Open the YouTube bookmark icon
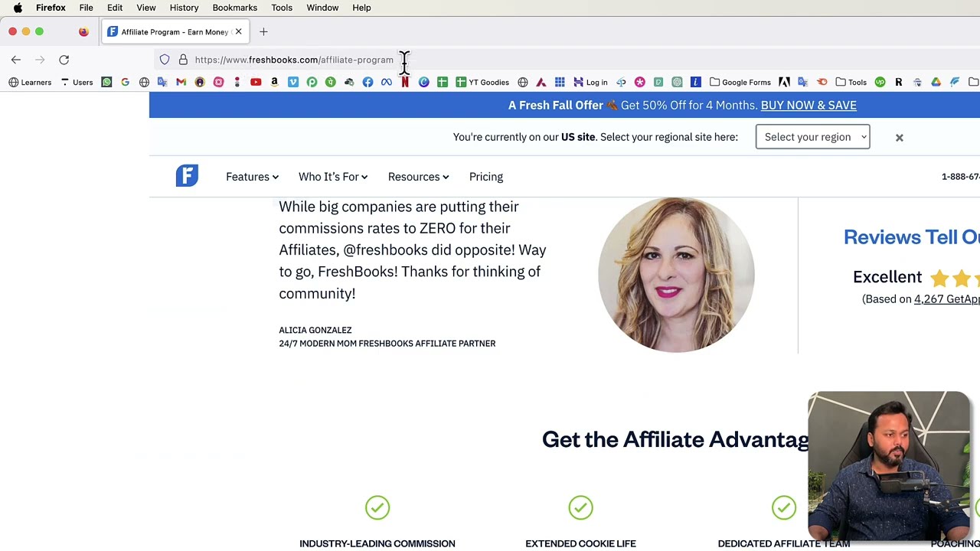 click(256, 82)
